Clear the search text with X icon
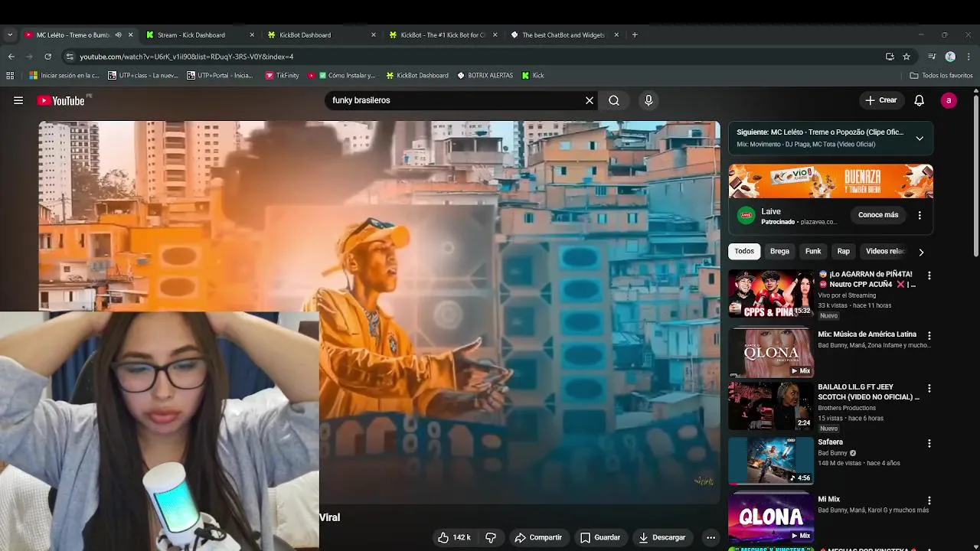This screenshot has height=551, width=980. (x=590, y=100)
